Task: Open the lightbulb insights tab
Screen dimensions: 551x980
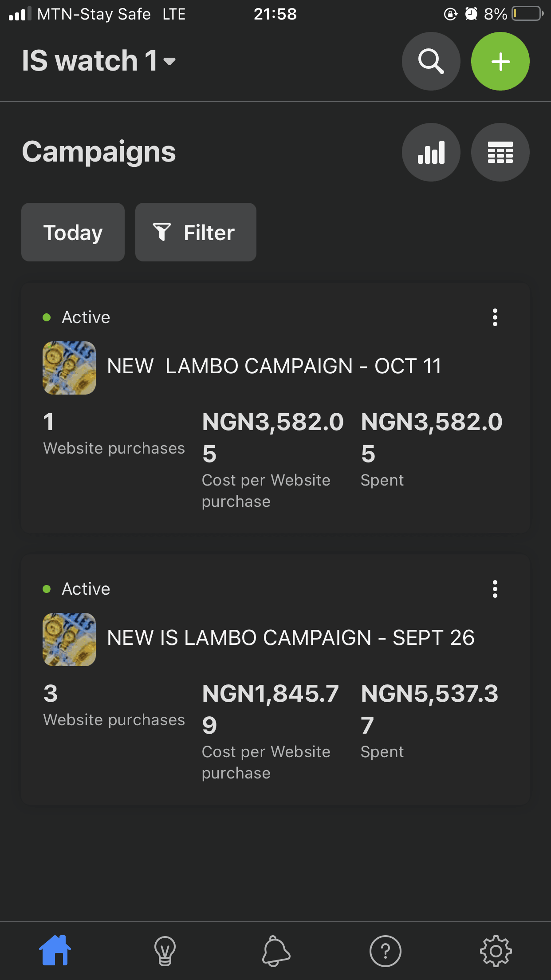Action: tap(165, 951)
